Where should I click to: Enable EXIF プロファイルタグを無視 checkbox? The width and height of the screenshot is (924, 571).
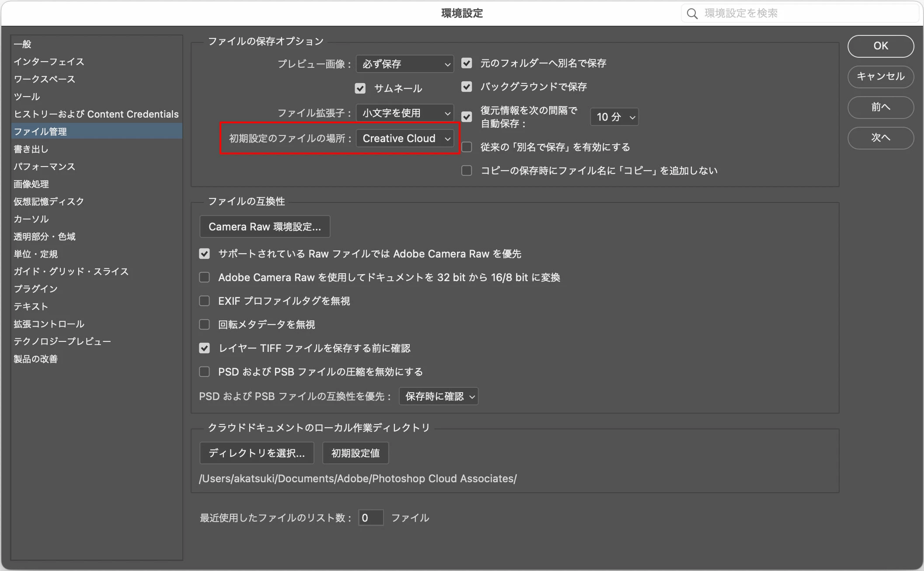(x=204, y=301)
